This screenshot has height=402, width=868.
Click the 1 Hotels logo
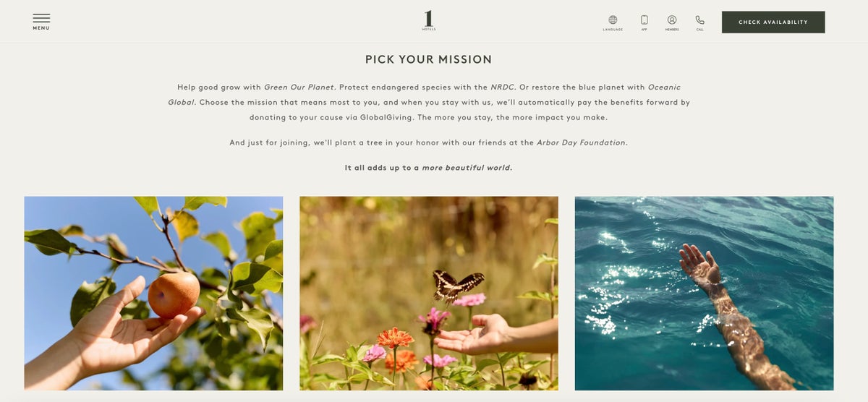click(x=429, y=20)
